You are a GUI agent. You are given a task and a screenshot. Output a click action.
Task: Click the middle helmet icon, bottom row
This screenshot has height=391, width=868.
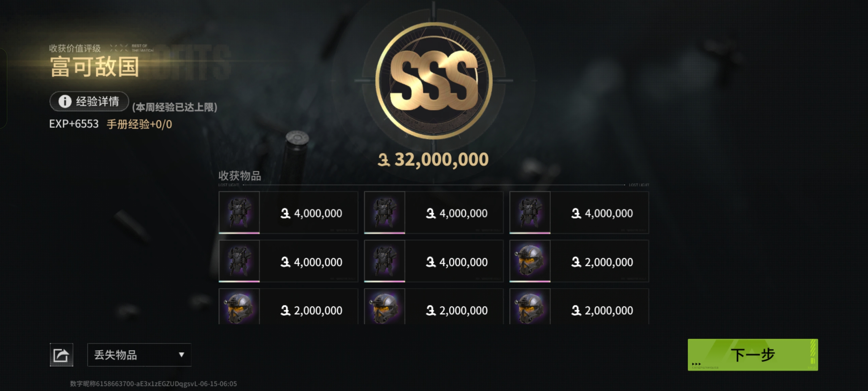(384, 307)
